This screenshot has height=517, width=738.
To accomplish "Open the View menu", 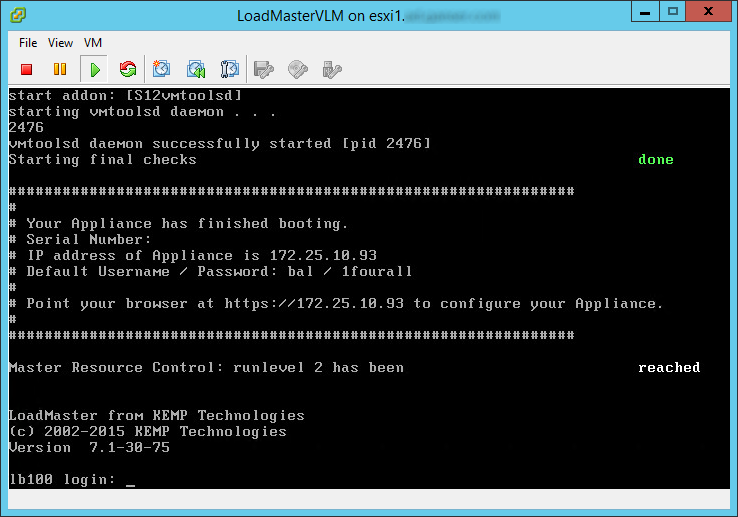I will (60, 43).
